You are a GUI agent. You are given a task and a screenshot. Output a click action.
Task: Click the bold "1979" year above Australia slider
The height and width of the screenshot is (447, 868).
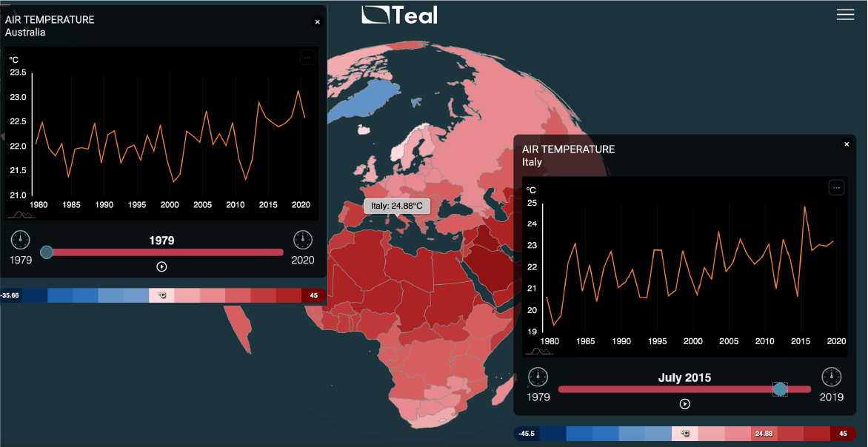(161, 241)
